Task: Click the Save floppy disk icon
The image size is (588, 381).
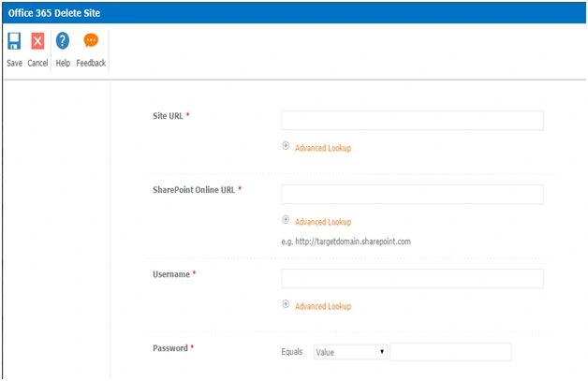Action: click(x=14, y=41)
